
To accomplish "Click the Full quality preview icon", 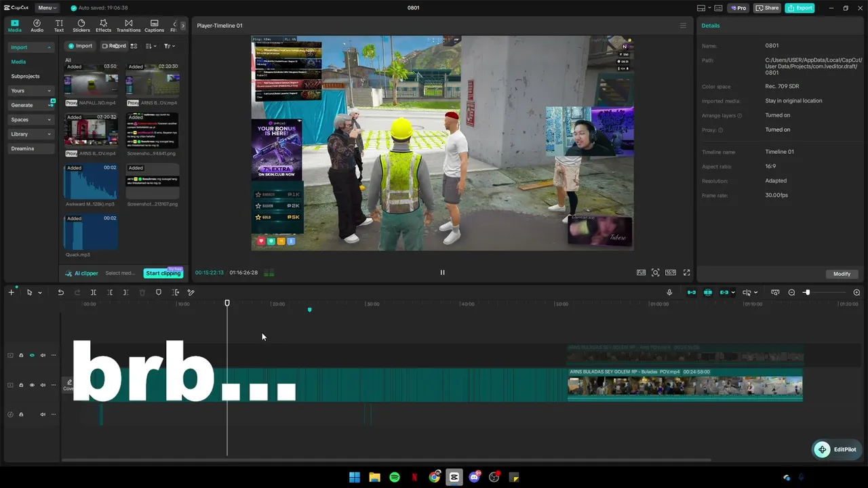I will coord(641,272).
